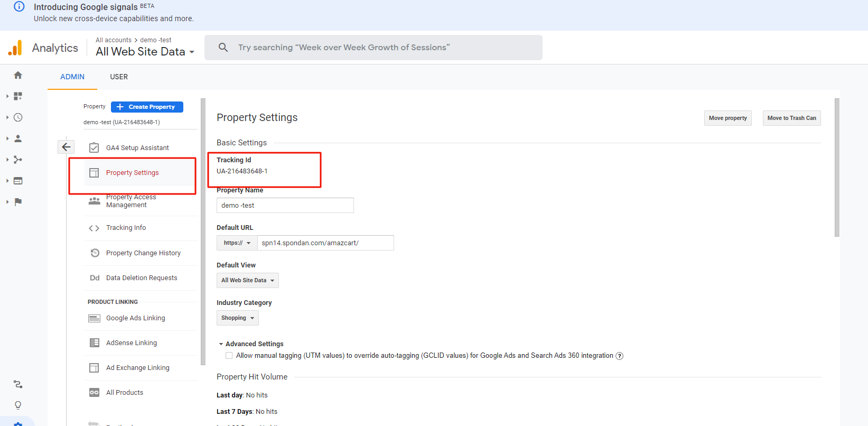Open Property Settings menu item
This screenshot has height=426, width=868.
tap(140, 173)
